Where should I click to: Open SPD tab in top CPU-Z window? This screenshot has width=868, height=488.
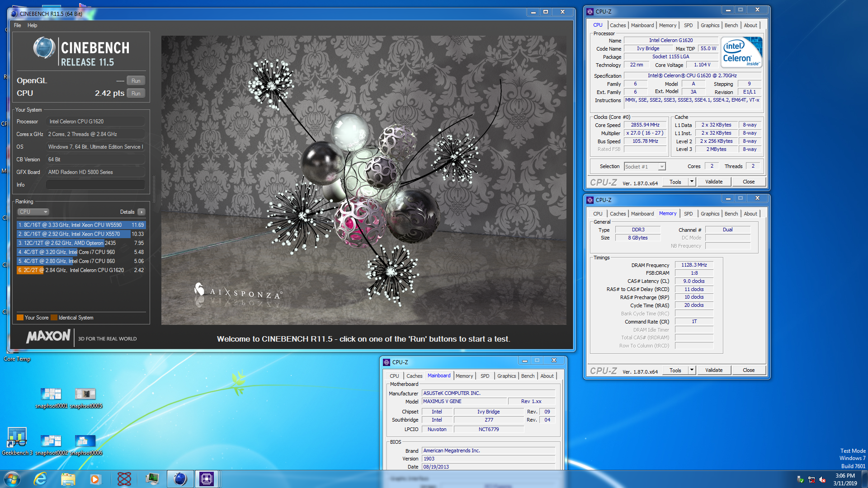point(688,25)
